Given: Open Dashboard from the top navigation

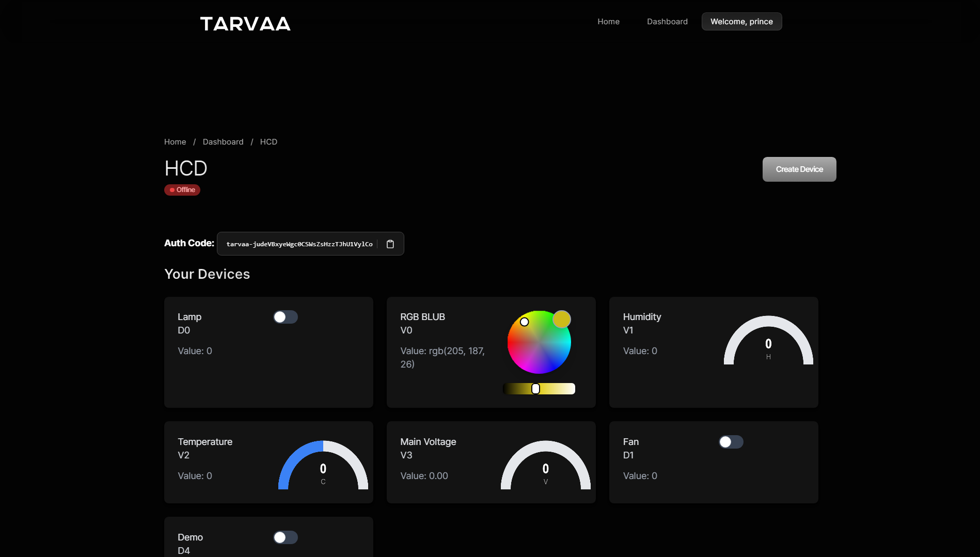Looking at the screenshot, I should pyautogui.click(x=667, y=21).
